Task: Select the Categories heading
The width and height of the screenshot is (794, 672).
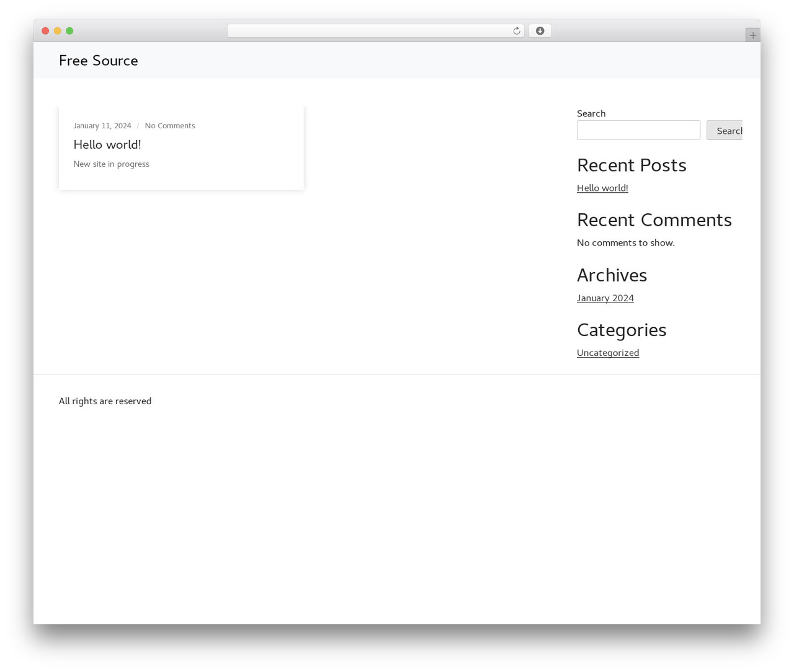Action: tap(622, 330)
